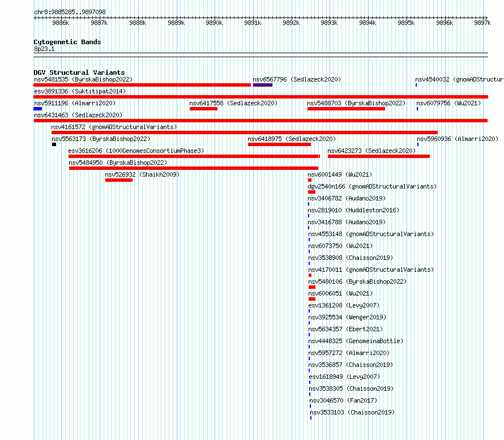Click nsv3925534 (Wenger2019) label
The width and height of the screenshot is (504, 440).
pyautogui.click(x=347, y=317)
